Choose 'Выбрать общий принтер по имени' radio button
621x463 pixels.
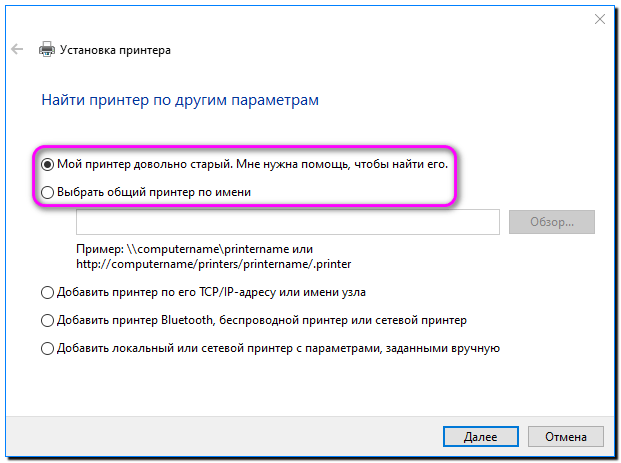tap(47, 191)
